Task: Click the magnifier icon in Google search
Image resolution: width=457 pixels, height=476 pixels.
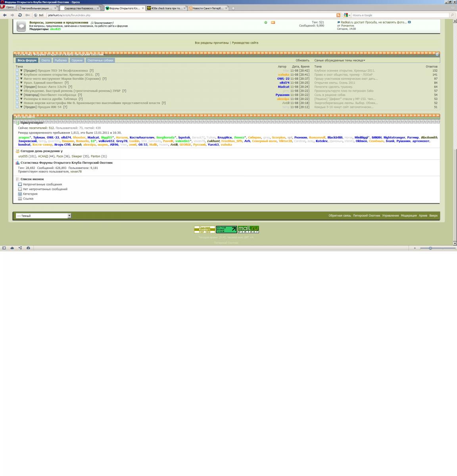Action: [452, 15]
